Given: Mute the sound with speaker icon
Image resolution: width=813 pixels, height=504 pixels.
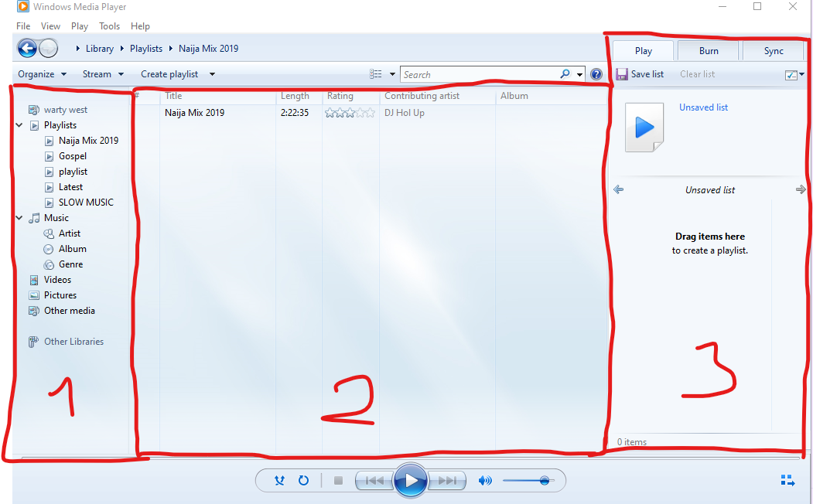Looking at the screenshot, I should pyautogui.click(x=485, y=481).
